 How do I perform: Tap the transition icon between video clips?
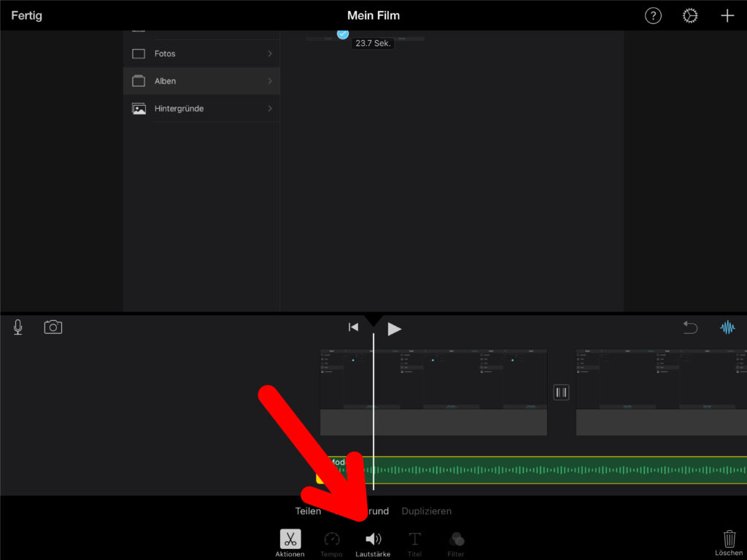pyautogui.click(x=561, y=392)
